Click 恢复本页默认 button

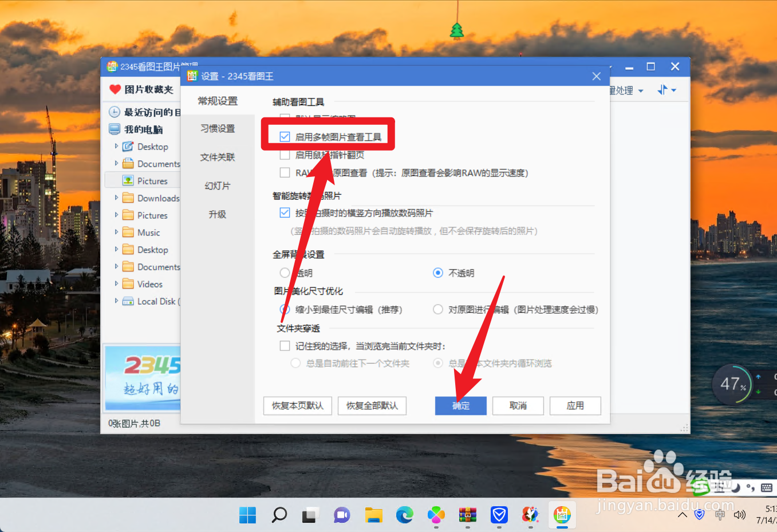pyautogui.click(x=298, y=405)
